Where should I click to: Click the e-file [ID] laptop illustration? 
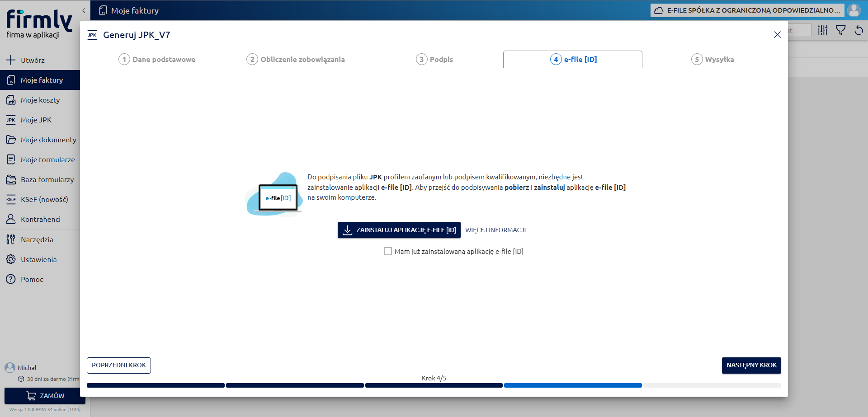click(x=274, y=194)
